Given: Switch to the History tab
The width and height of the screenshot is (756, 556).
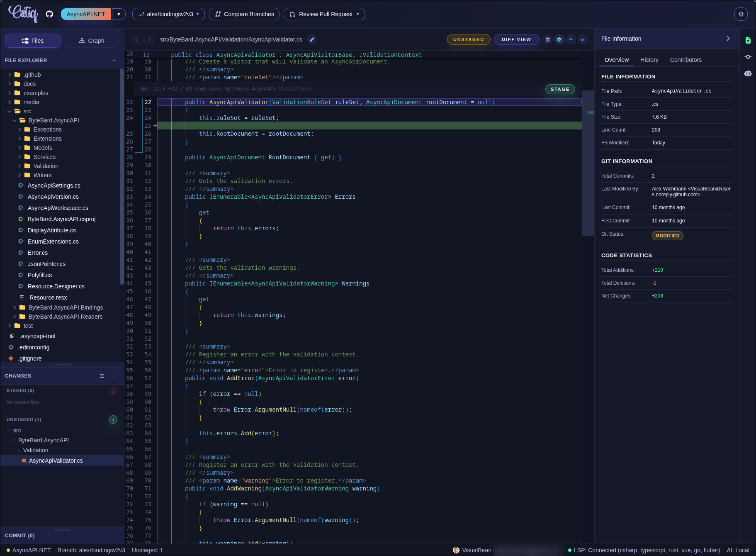Looking at the screenshot, I should pos(649,60).
